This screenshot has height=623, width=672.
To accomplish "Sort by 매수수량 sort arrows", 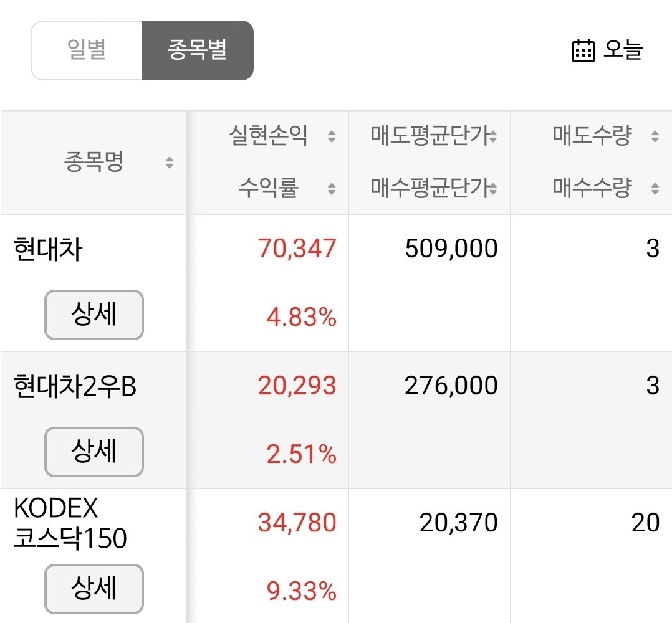I will (655, 188).
